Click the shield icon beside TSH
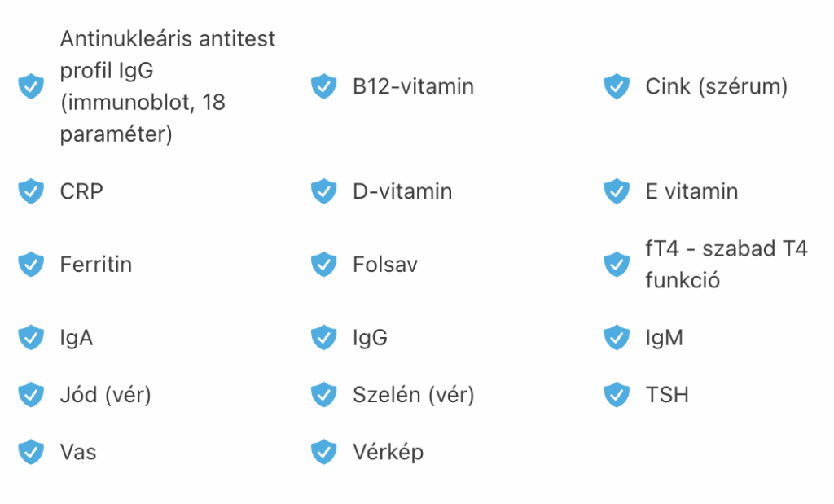 (617, 394)
